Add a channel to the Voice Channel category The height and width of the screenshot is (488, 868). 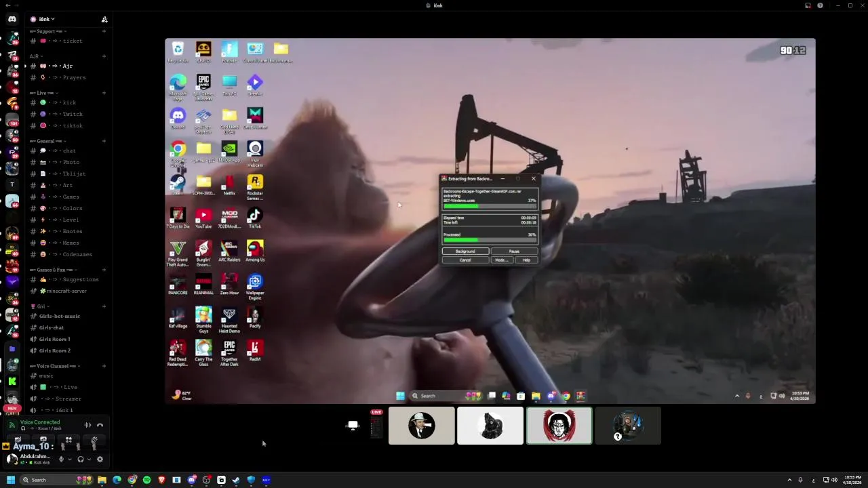tap(104, 366)
